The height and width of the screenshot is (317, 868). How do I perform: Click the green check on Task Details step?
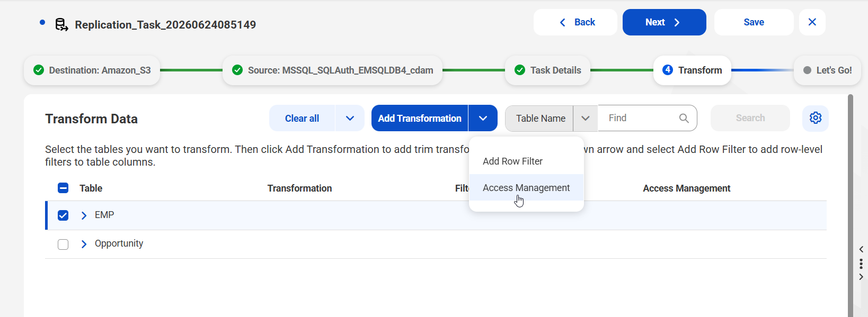coord(520,70)
